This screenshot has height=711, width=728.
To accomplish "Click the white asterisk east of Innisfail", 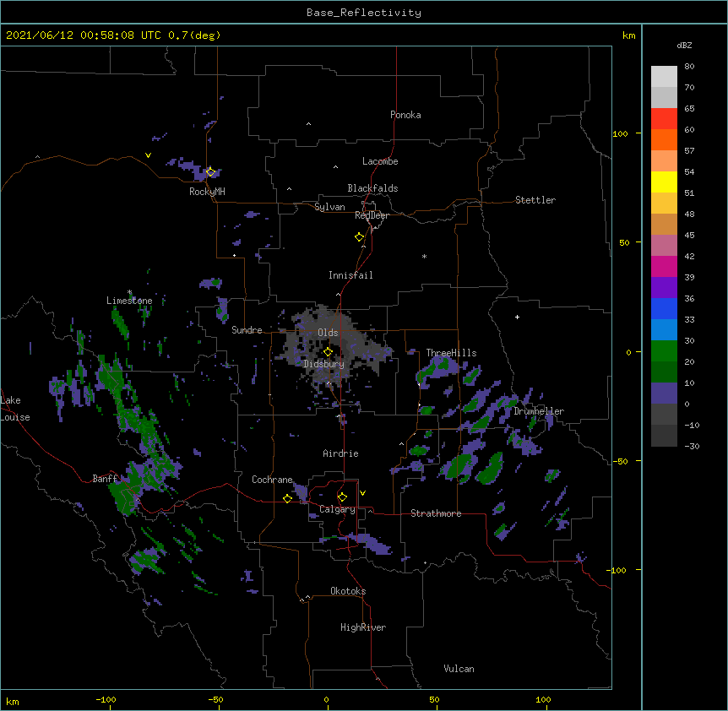I will (x=424, y=256).
